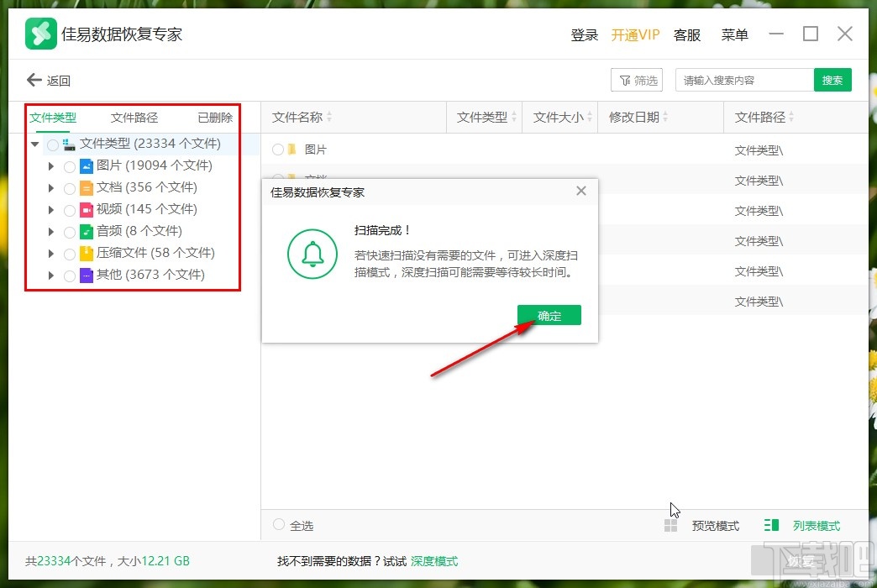877x588 pixels.
Task: Click the drive icon beside 文件类型 root
Action: tap(70, 144)
